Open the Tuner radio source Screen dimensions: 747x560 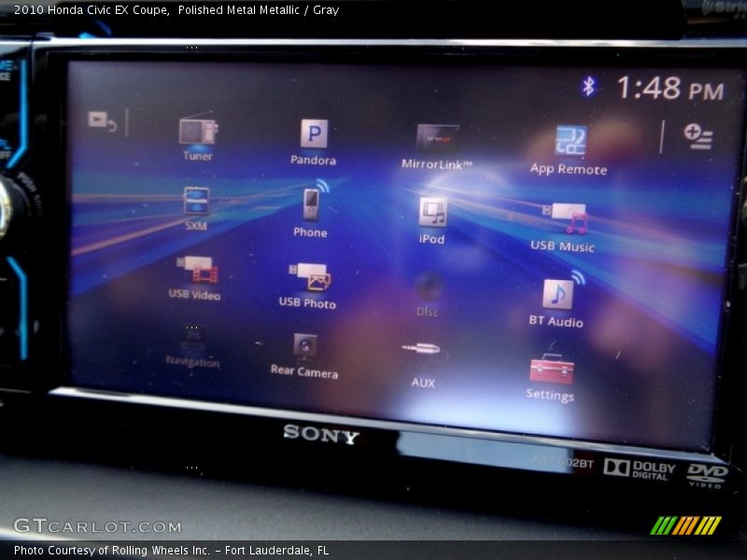[198, 137]
